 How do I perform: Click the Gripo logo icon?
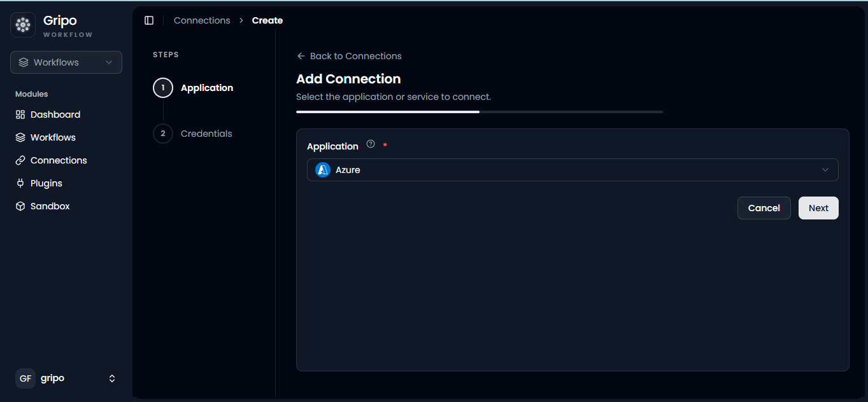pyautogui.click(x=23, y=25)
